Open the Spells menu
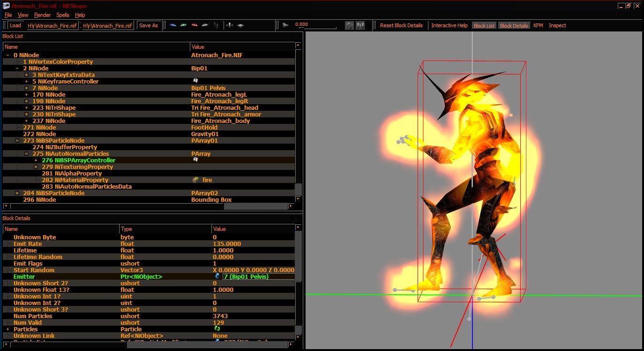The height and width of the screenshot is (351, 644). [63, 15]
